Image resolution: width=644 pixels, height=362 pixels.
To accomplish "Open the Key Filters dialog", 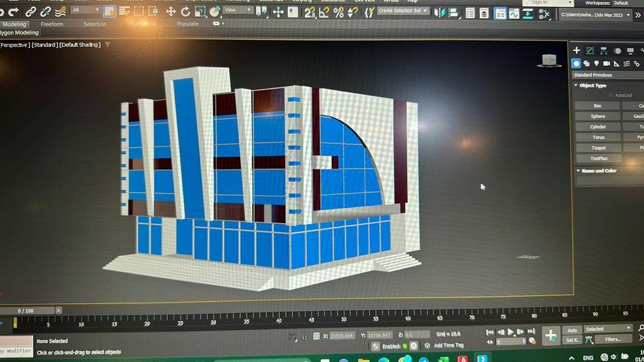I will (613, 339).
